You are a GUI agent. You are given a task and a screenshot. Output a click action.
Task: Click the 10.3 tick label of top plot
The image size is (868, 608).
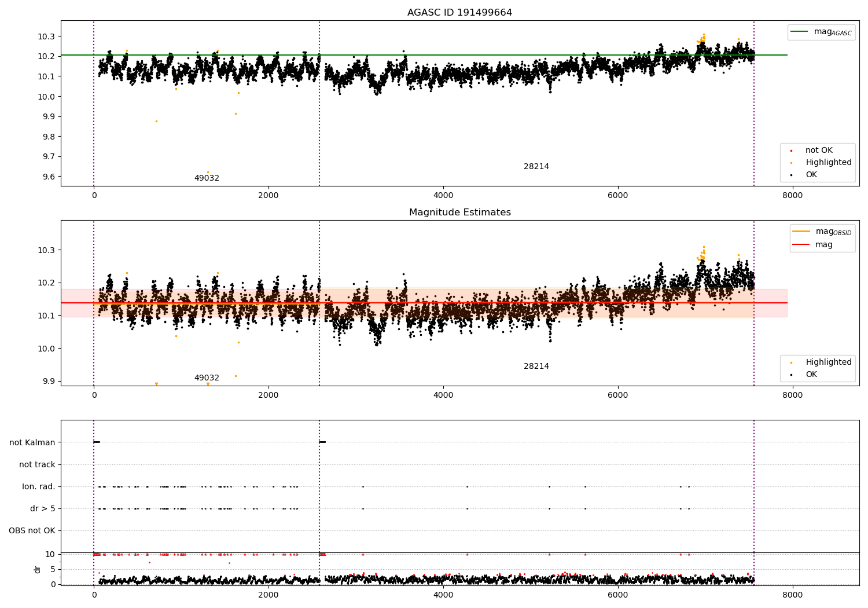pos(46,36)
